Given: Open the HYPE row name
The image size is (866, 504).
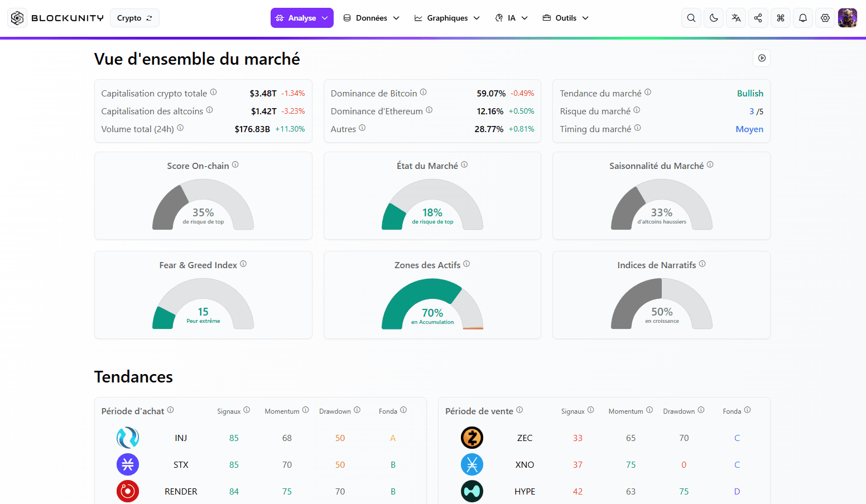Looking at the screenshot, I should pos(525,492).
